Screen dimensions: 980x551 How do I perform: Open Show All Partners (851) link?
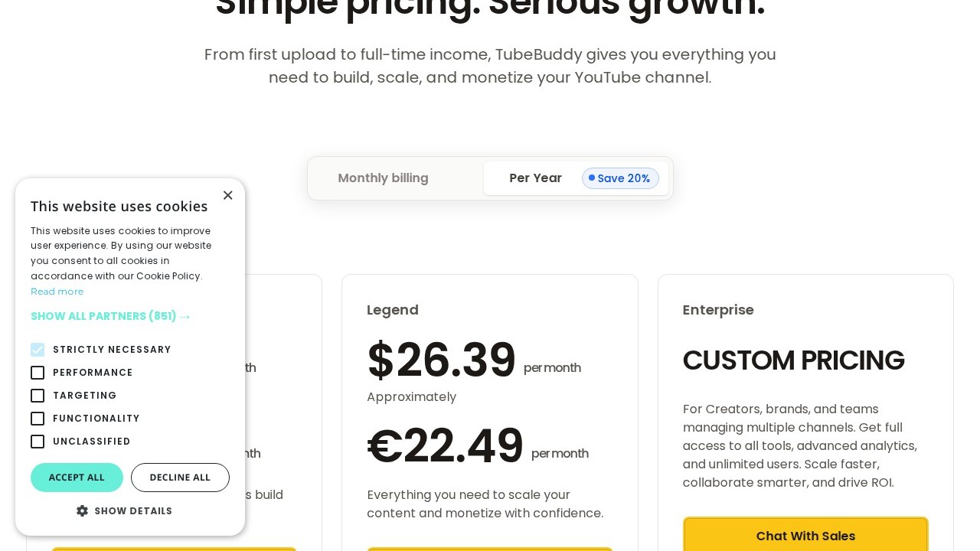[110, 316]
